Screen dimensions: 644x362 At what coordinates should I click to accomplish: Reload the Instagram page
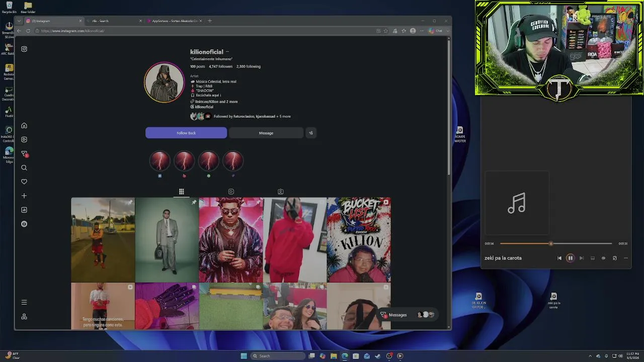click(x=28, y=31)
